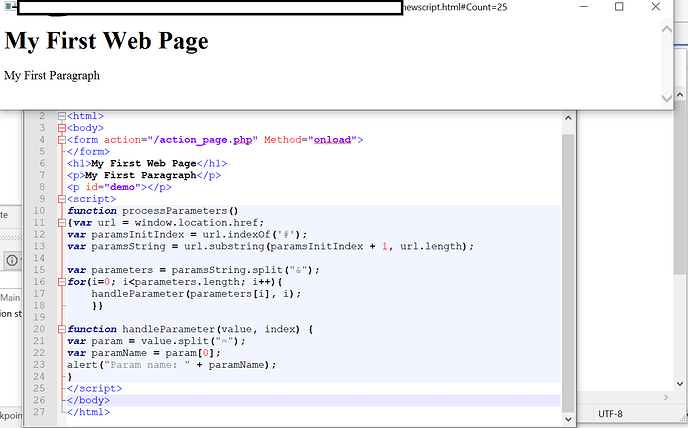Click the code editor scroll-down arrow
This screenshot has height=428, width=690.
pyautogui.click(x=568, y=419)
